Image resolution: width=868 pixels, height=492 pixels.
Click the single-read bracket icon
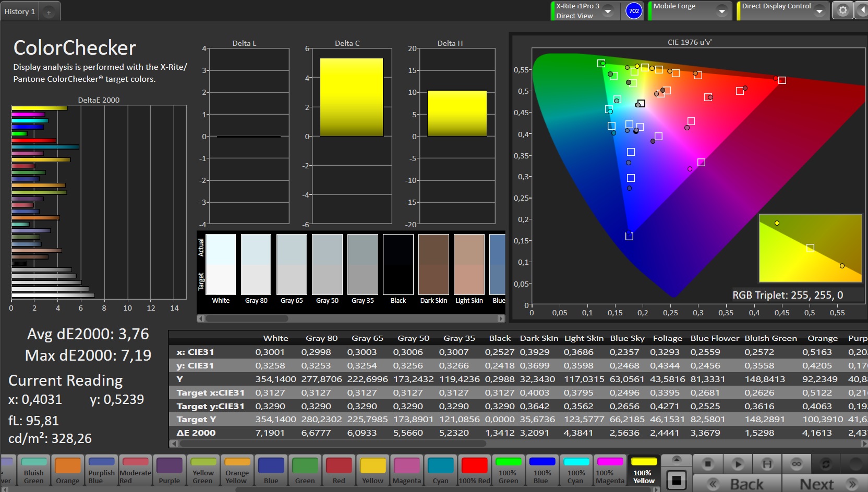pos(767,463)
